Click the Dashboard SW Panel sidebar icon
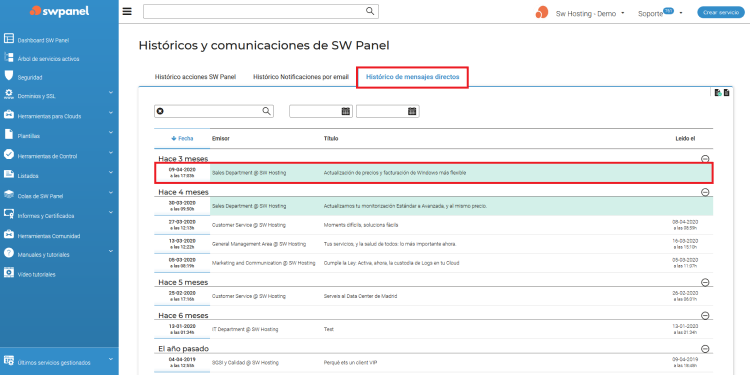Image resolution: width=750 pixels, height=375 pixels. coord(9,39)
